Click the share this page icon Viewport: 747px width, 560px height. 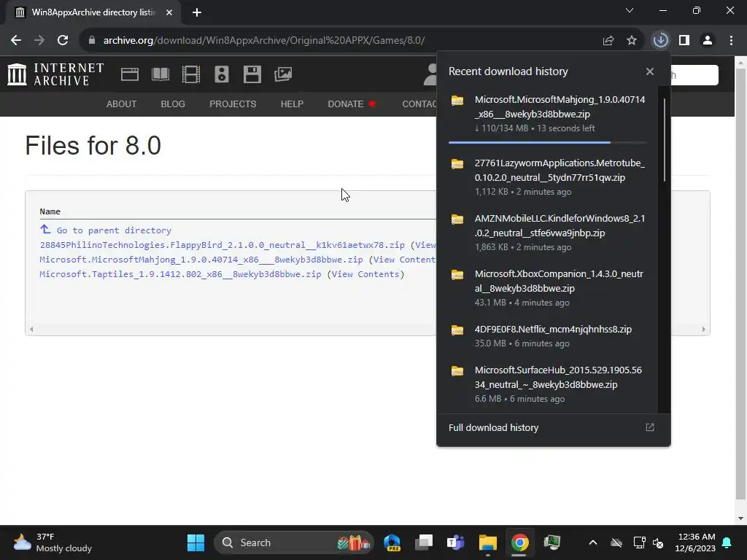click(x=608, y=40)
